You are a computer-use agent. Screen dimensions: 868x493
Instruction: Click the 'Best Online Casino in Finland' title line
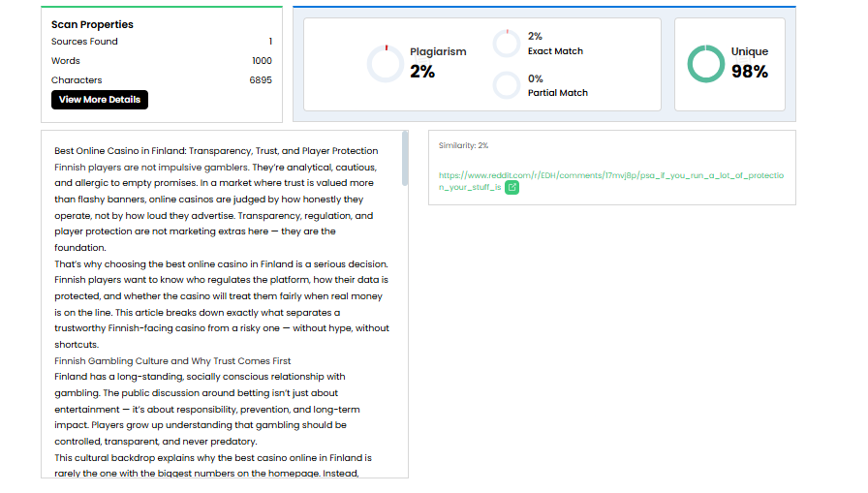216,151
